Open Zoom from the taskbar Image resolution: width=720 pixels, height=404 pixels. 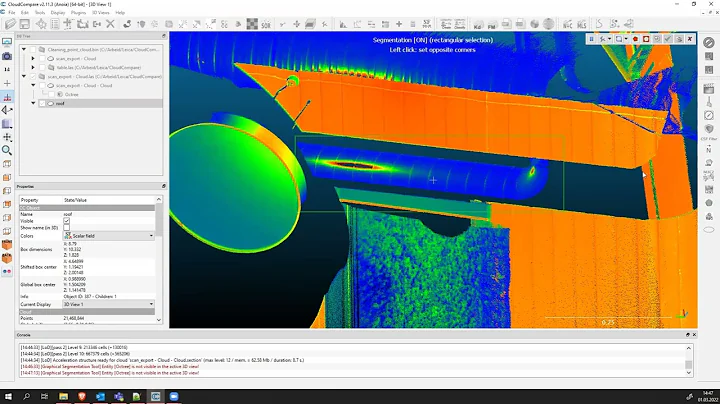click(174, 396)
